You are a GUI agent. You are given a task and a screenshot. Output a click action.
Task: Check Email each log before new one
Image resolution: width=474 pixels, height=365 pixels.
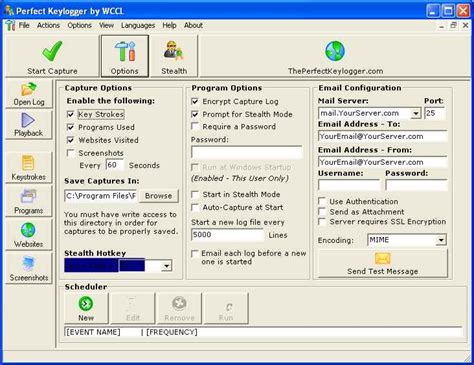click(x=195, y=254)
